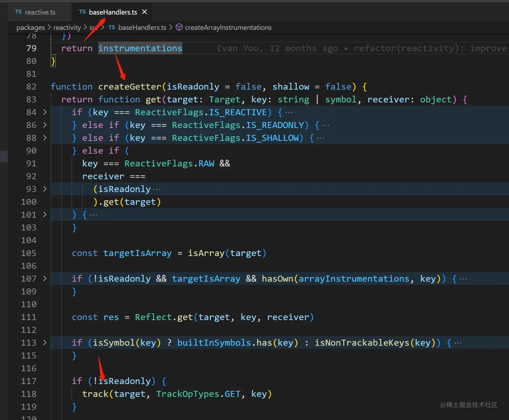Click IS_READONLY on line 86
Screen dimensions: 509x420
275,125
